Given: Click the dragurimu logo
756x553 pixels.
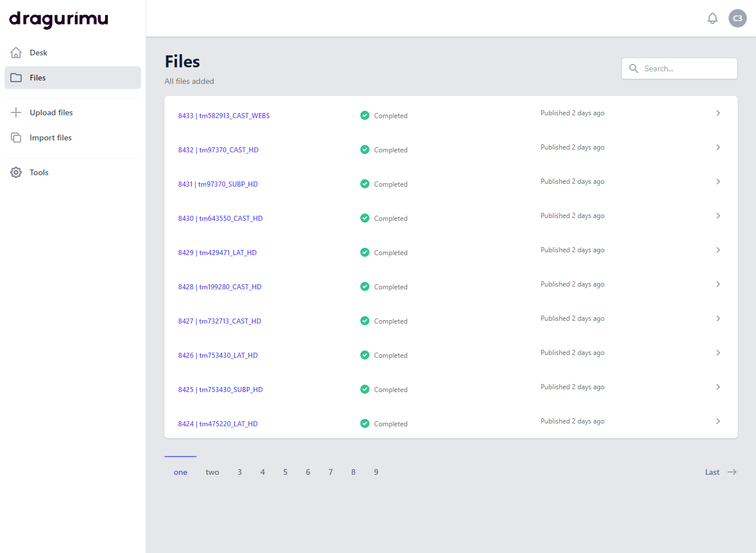Looking at the screenshot, I should tap(59, 19).
